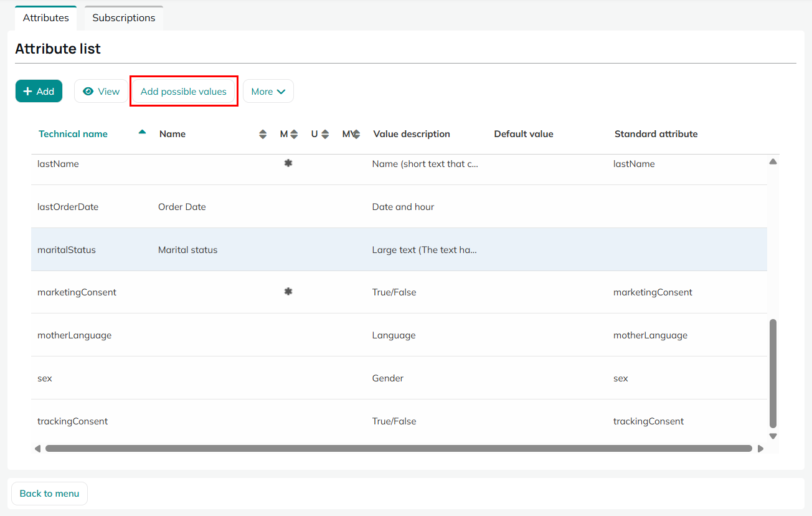This screenshot has width=812, height=516.
Task: Click the Name (short text...) description
Action: point(425,164)
